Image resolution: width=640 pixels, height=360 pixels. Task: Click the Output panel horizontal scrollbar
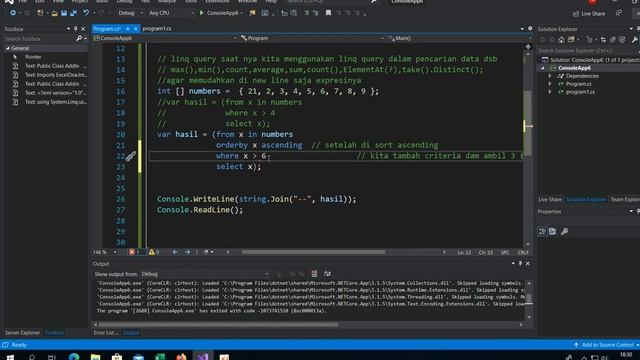[218, 325]
